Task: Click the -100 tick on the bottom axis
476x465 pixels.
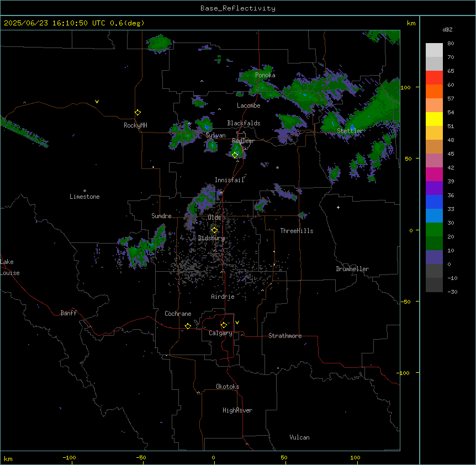Action: pos(69,457)
